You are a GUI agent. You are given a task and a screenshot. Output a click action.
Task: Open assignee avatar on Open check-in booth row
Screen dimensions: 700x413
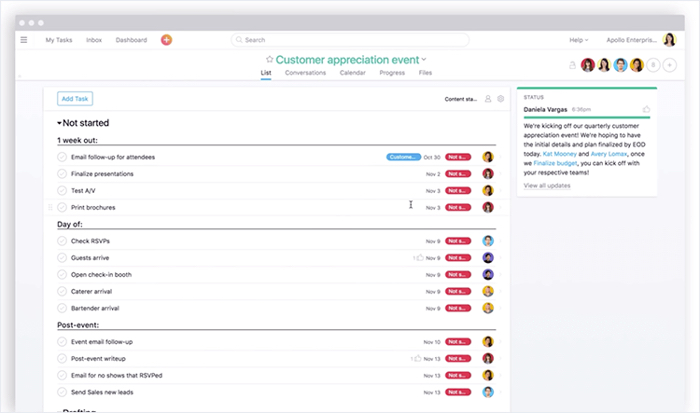(x=488, y=275)
